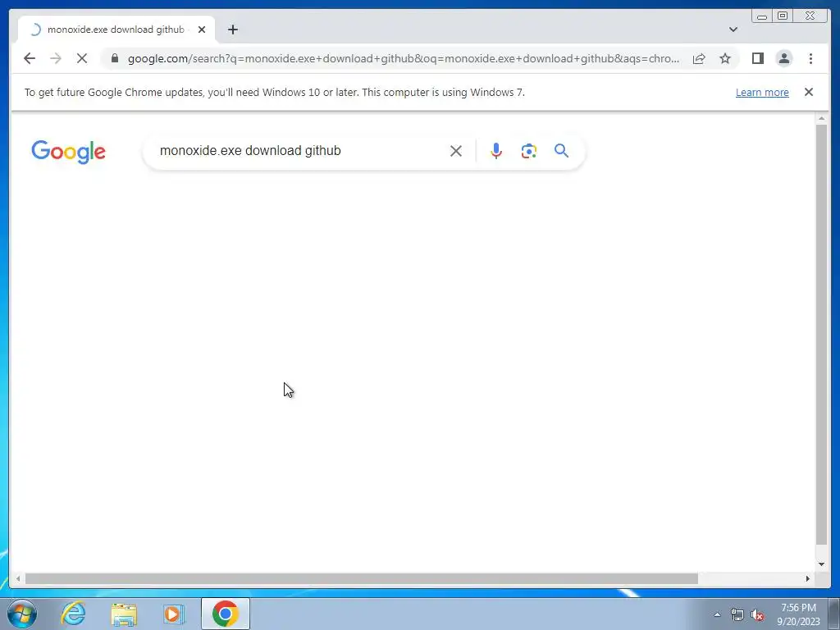This screenshot has height=630, width=840.
Task: Open the Learn more link
Action: pos(762,92)
